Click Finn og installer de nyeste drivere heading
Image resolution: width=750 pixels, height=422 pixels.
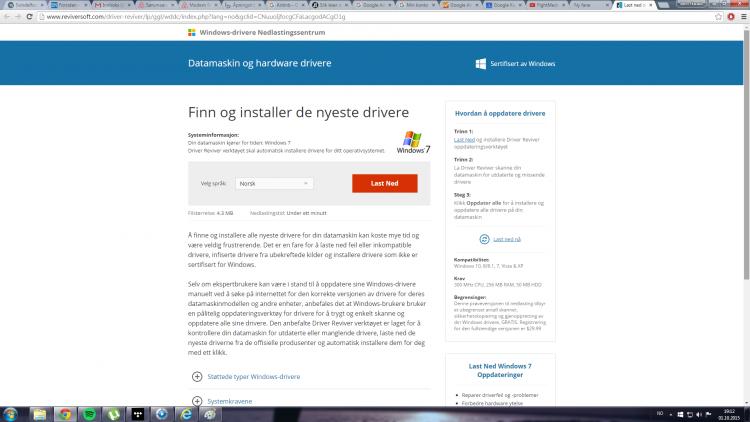[x=298, y=112]
